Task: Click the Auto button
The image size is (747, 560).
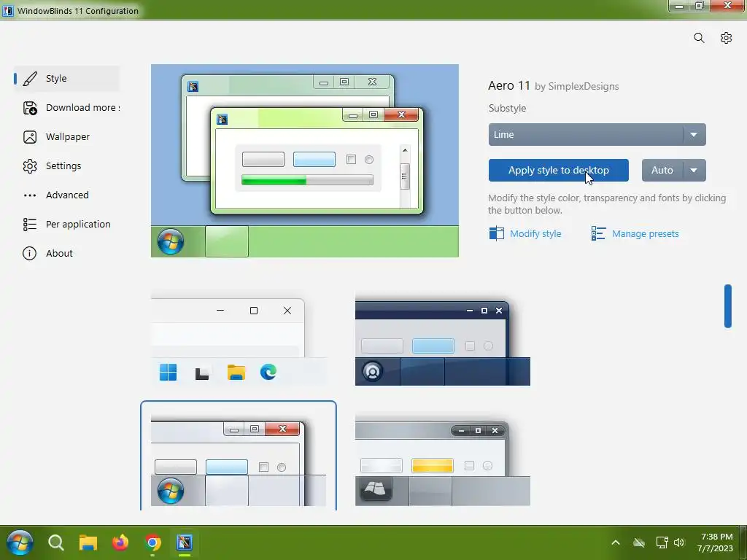Action: click(662, 170)
